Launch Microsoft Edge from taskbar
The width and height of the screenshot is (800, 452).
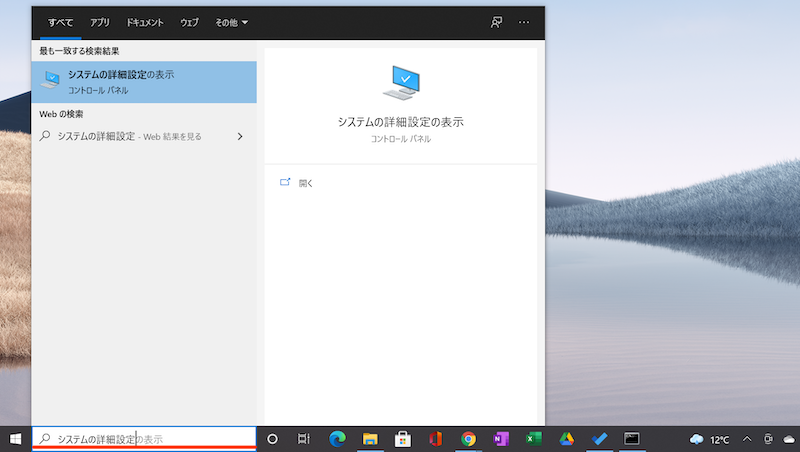(x=337, y=439)
